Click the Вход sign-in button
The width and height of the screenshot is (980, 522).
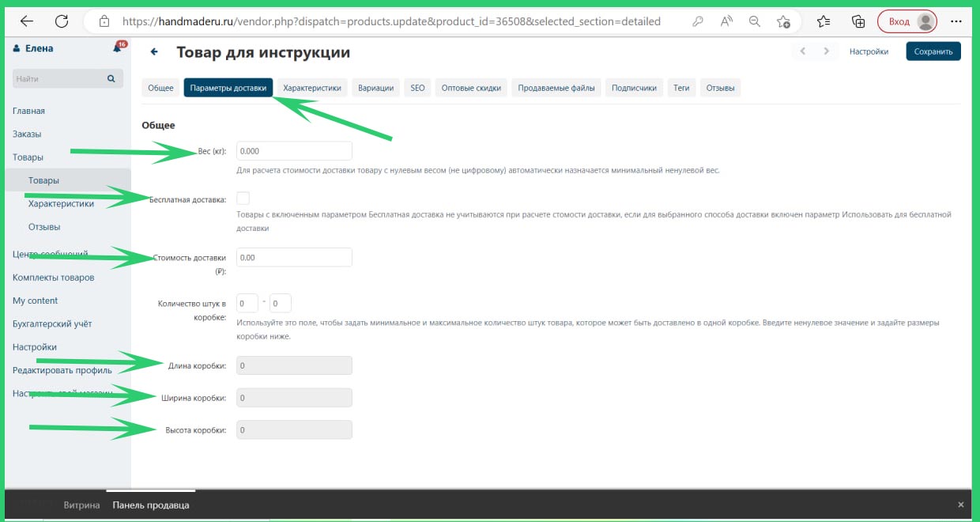click(x=906, y=21)
